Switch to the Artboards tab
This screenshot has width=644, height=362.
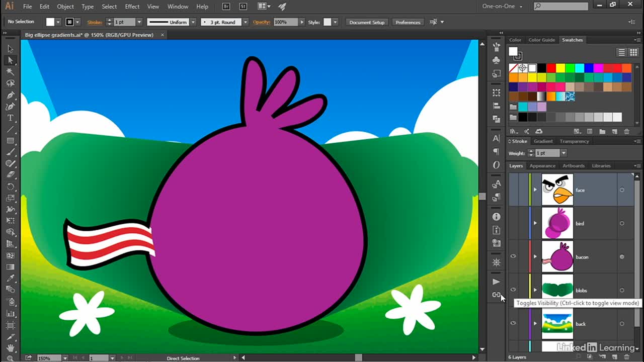tap(574, 166)
